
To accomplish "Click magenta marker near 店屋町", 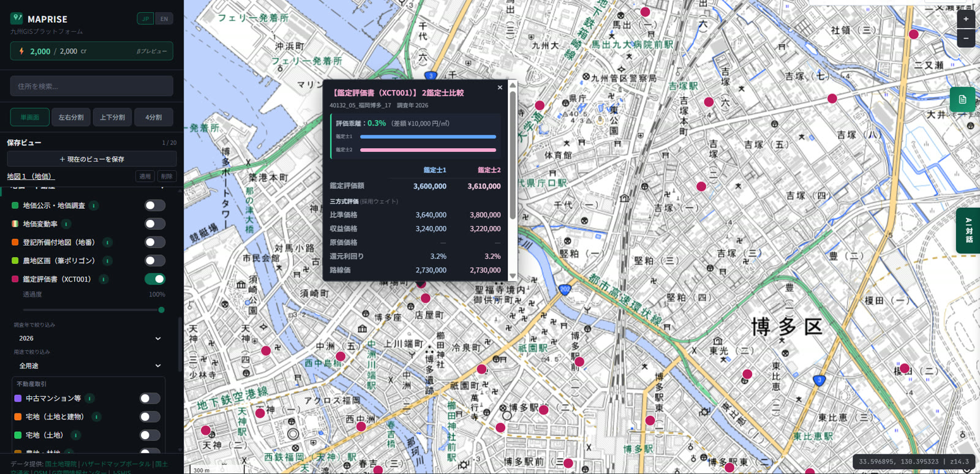I will [x=425, y=298].
